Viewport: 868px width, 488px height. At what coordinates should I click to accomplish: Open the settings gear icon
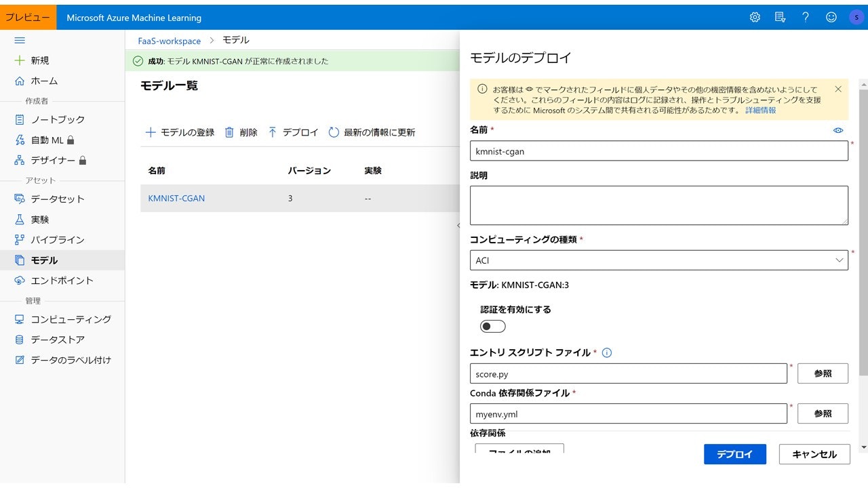click(755, 18)
